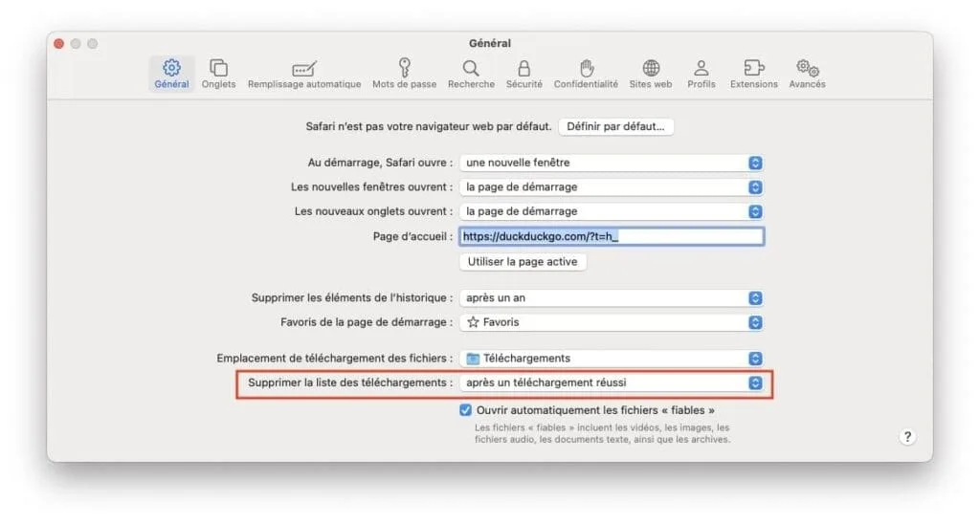Open Remplissage automatique settings
980x524 pixels.
click(304, 74)
